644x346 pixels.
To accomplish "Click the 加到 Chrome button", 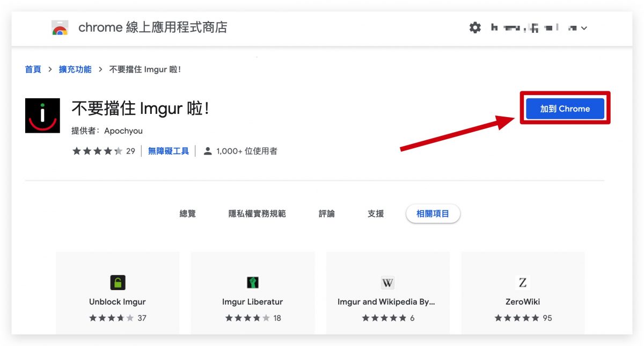I will (x=565, y=109).
